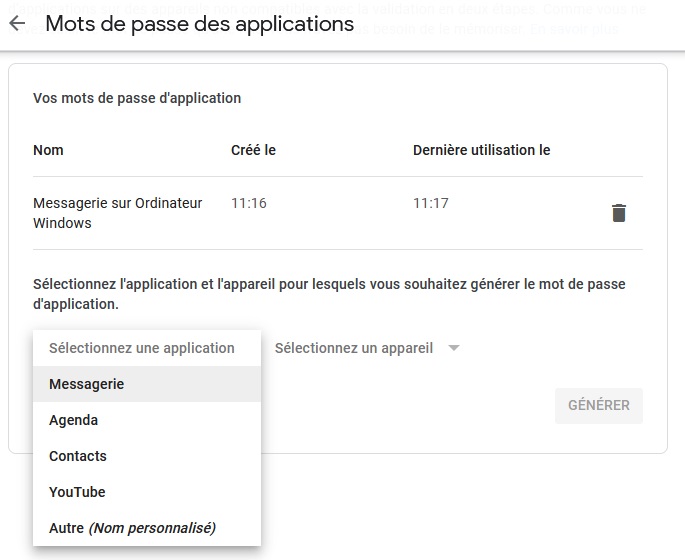Go back using the top-left arrow
Screen dimensions: 685x560
16,24
